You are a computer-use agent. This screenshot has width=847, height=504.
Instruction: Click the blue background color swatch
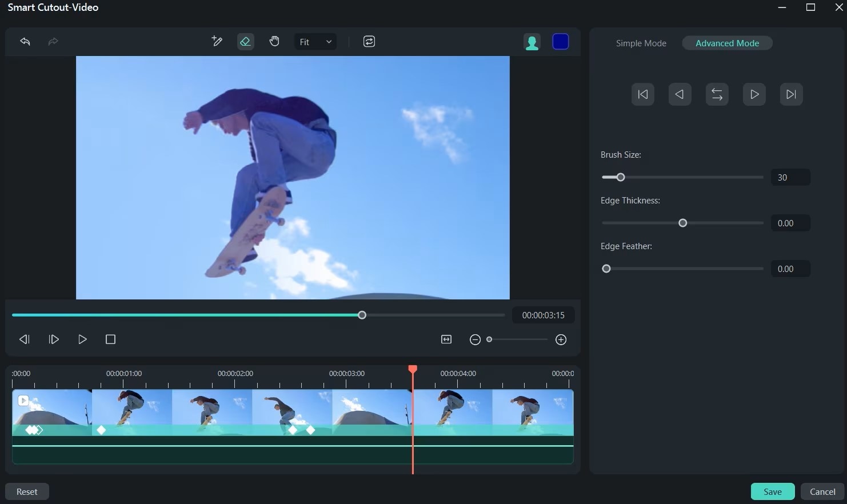560,41
